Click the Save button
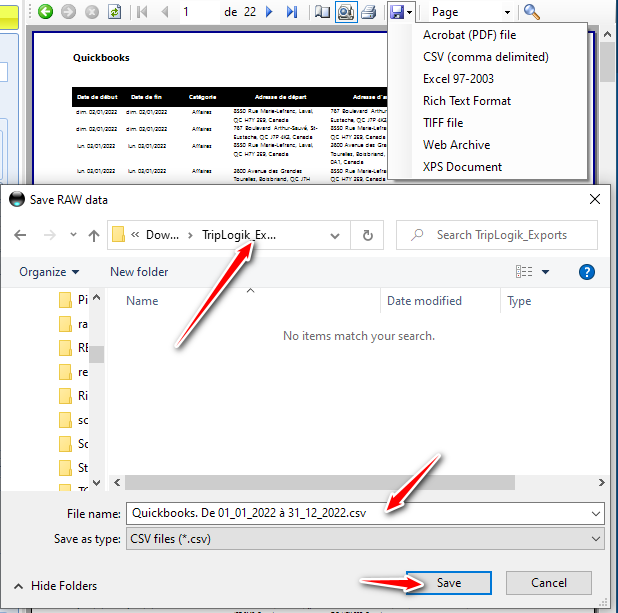This screenshot has width=618, height=613. pyautogui.click(x=449, y=583)
